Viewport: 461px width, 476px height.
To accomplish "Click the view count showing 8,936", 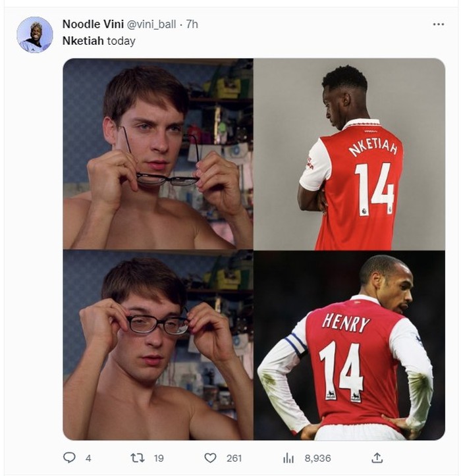I will [x=317, y=458].
